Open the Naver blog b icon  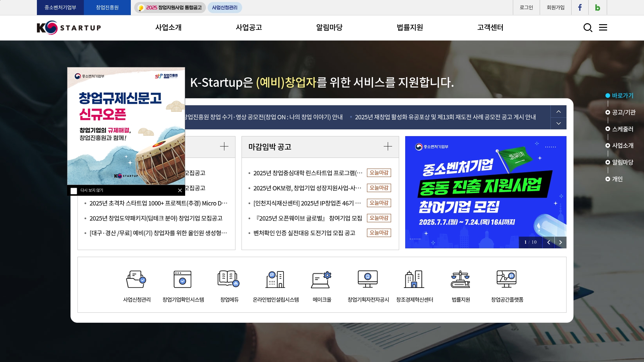click(x=598, y=7)
